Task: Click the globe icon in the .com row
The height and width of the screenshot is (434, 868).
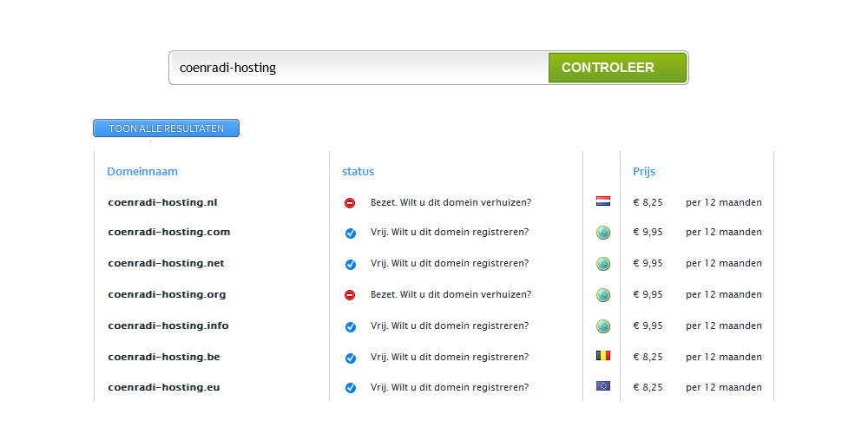Action: click(x=603, y=233)
